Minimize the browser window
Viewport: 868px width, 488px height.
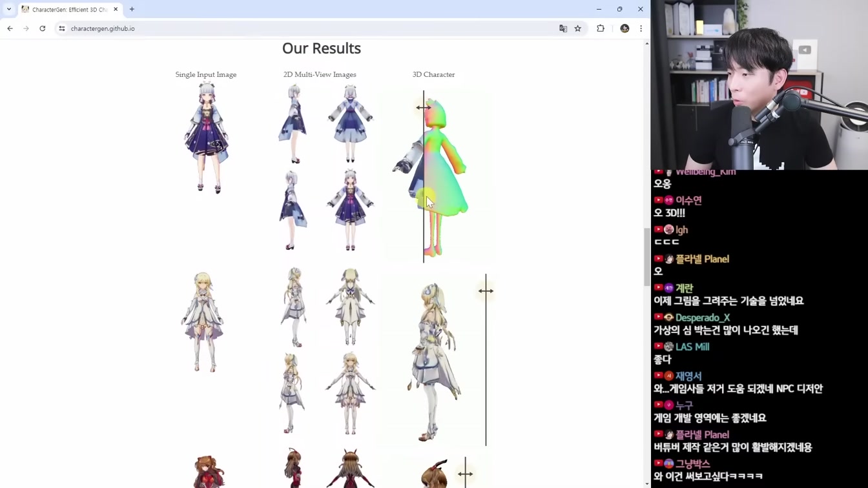tap(599, 9)
